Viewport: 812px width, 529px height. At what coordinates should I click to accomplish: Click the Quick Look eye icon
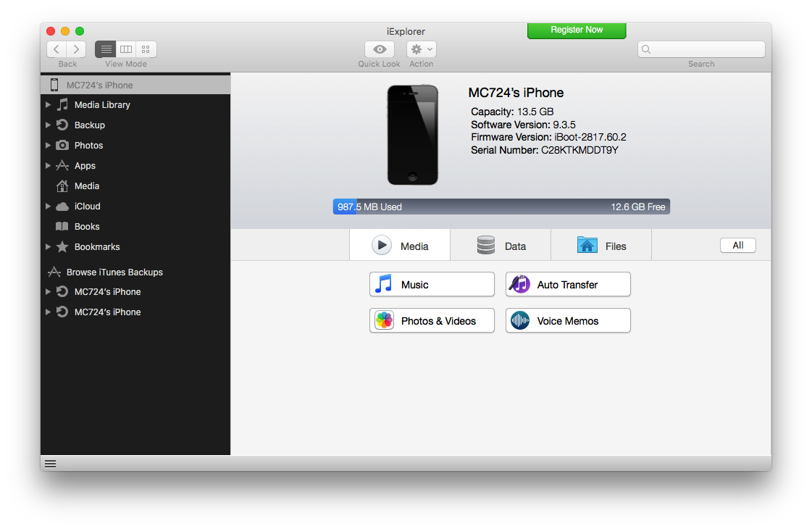[x=379, y=49]
